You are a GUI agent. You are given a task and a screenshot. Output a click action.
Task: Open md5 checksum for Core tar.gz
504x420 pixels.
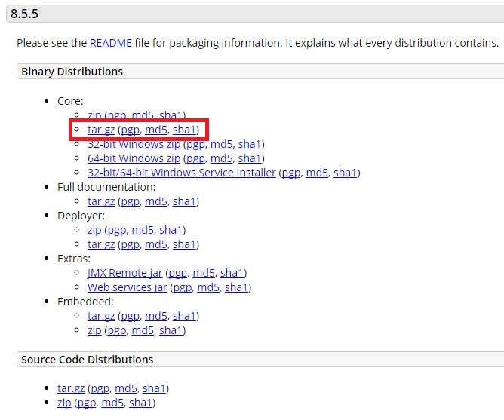tap(156, 130)
